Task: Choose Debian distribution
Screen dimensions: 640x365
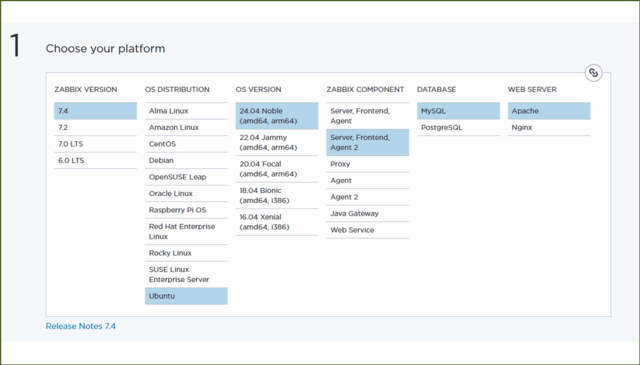Action: 186,160
